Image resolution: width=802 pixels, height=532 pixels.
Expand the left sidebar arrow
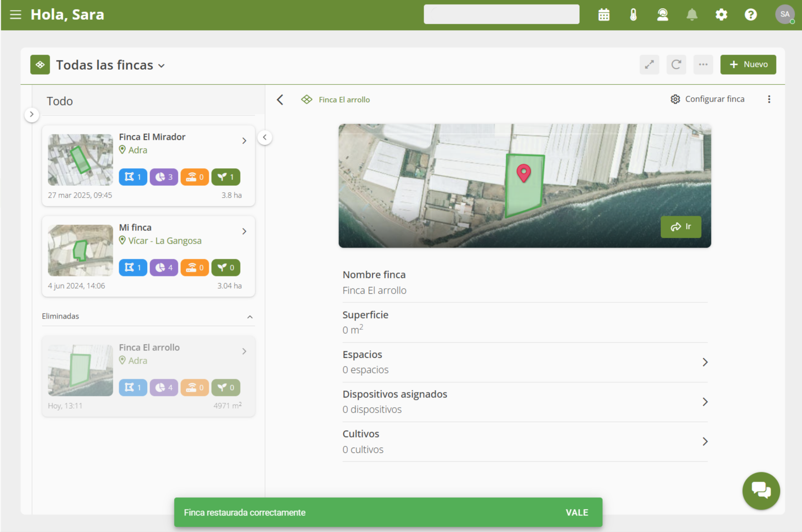tap(32, 114)
